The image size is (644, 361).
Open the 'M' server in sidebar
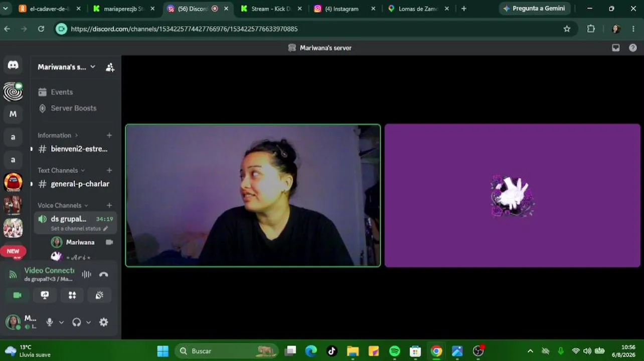[13, 114]
